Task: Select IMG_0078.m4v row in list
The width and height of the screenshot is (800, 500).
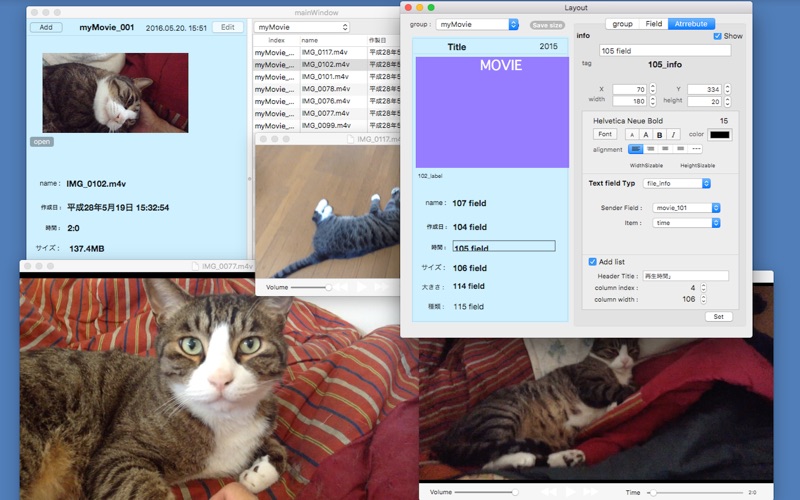Action: (327, 89)
